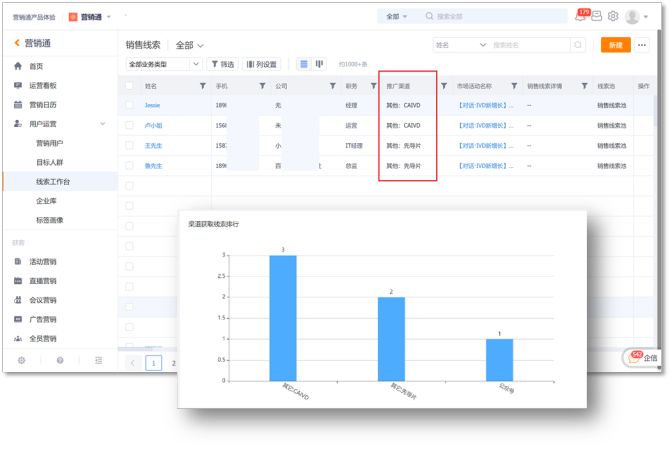This screenshot has height=450, width=670.
Task: Click filter icon on 姓名 column
Action: click(204, 86)
